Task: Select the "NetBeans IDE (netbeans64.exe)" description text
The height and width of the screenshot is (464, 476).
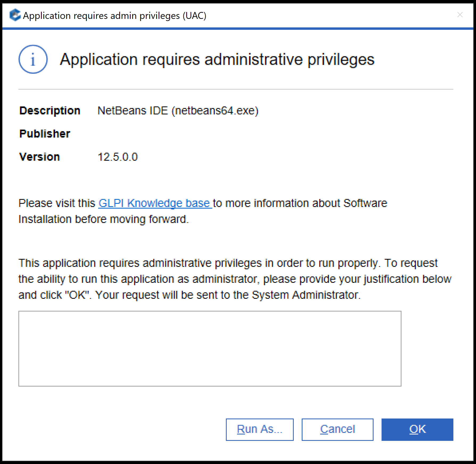Action: [x=178, y=111]
